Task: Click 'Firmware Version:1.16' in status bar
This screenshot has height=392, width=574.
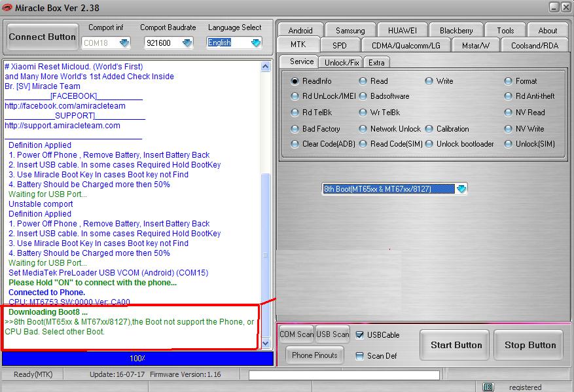Action: [x=186, y=374]
